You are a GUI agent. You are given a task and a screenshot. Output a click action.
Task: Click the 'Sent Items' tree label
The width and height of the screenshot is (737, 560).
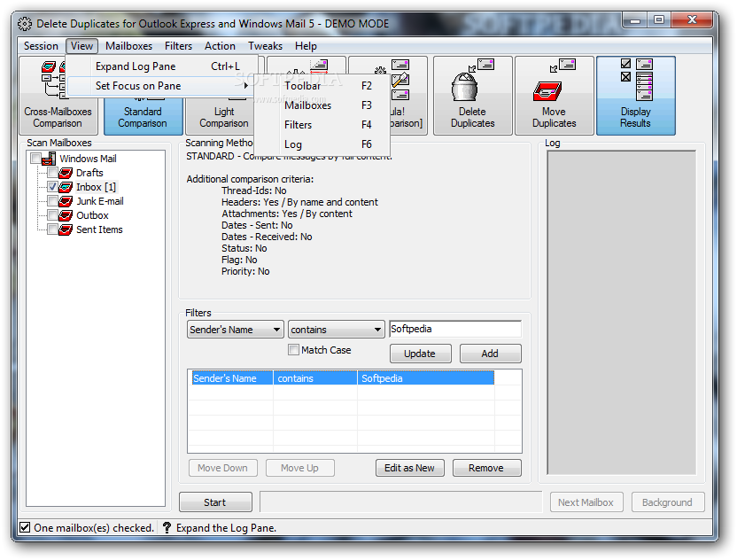click(99, 229)
